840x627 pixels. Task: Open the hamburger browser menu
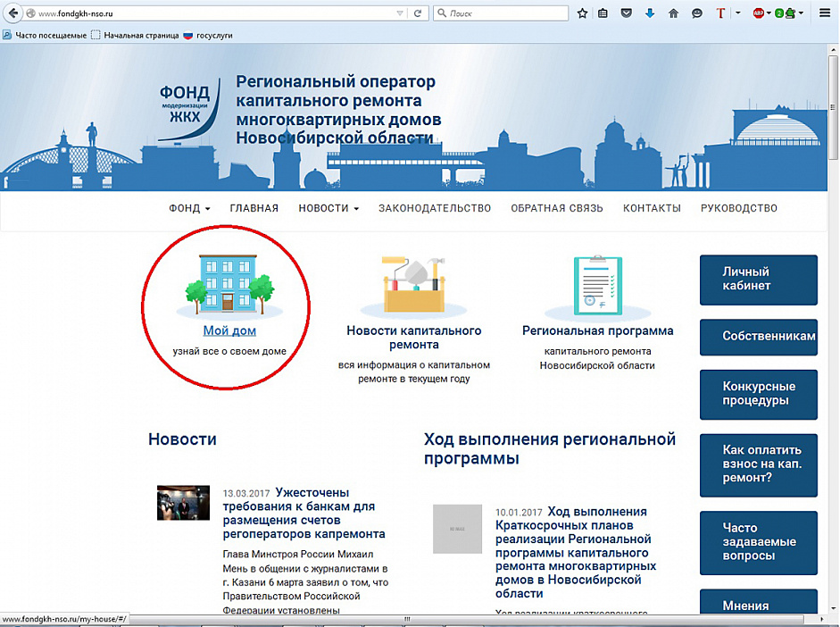(x=825, y=13)
